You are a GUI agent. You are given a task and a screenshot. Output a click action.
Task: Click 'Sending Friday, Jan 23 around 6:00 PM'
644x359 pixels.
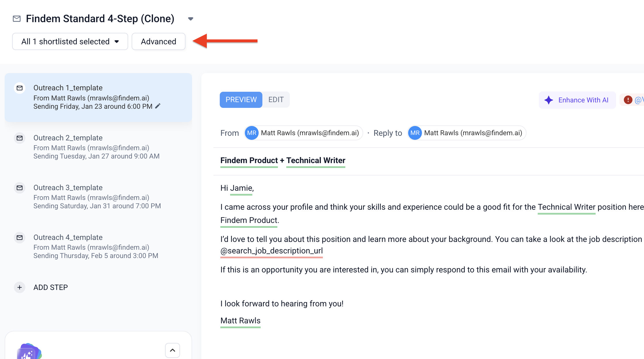(93, 106)
